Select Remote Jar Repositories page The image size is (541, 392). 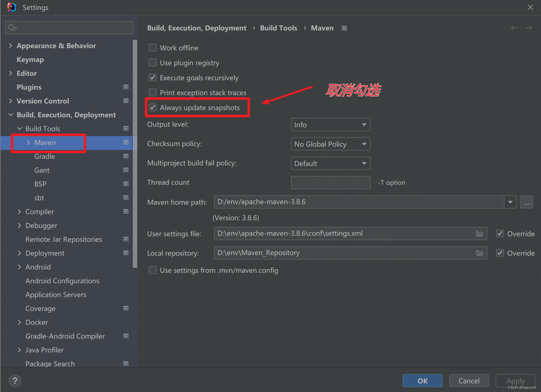[64, 239]
